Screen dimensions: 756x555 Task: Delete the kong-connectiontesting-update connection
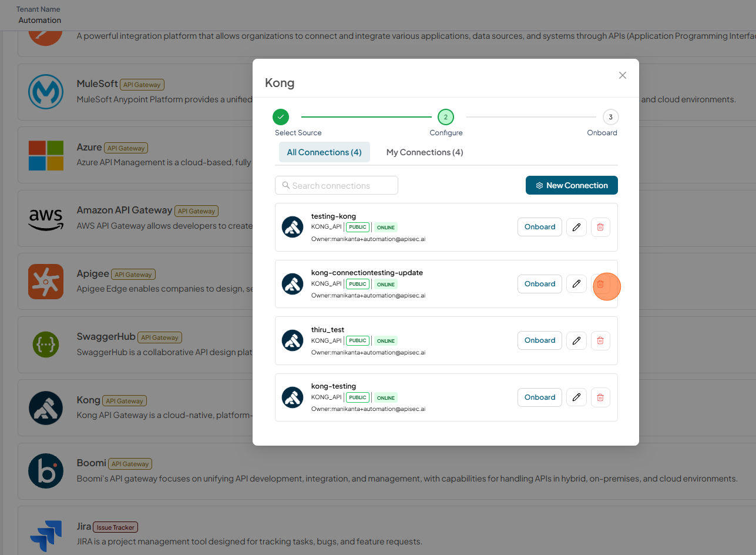[x=600, y=284]
